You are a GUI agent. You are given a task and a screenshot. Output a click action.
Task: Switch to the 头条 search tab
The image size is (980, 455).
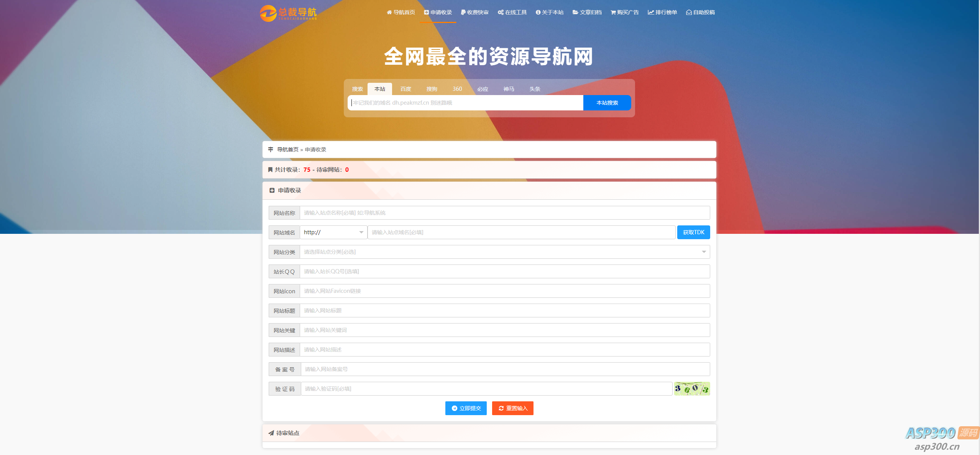tap(534, 89)
